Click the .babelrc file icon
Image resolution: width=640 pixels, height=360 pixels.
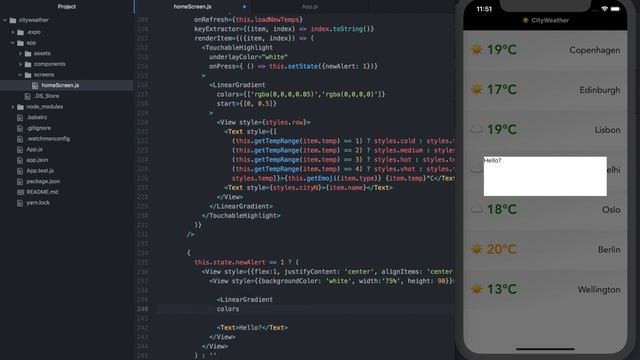click(x=20, y=117)
